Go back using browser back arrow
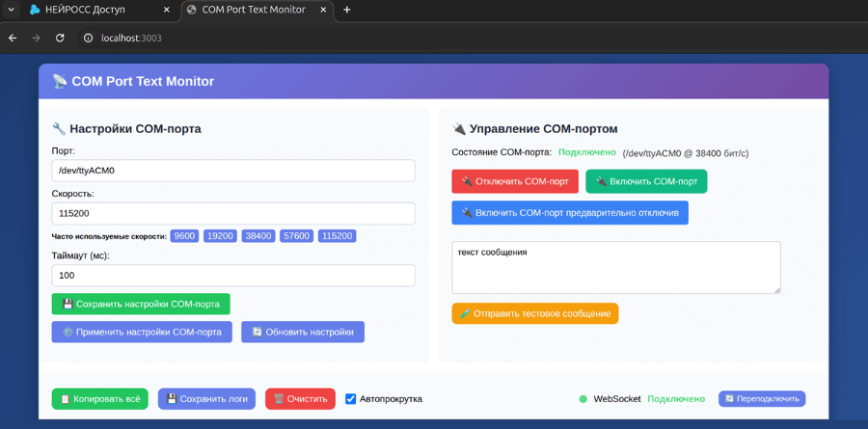 13,39
